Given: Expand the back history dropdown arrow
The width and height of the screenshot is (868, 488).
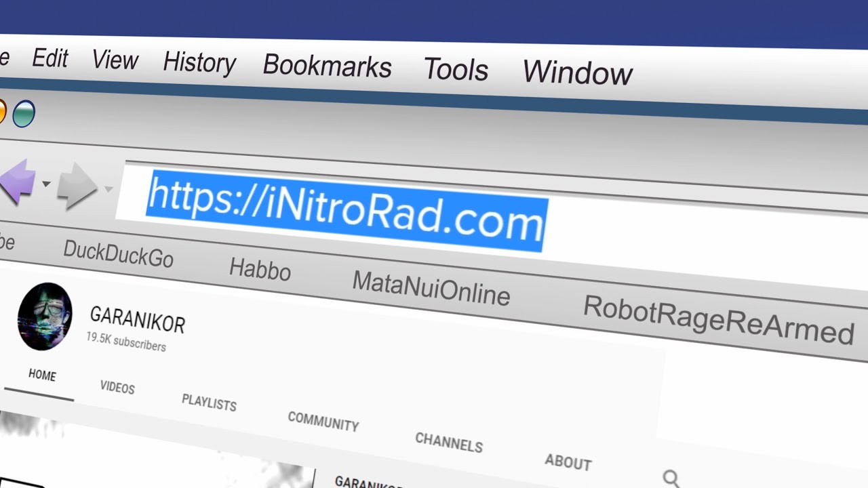Looking at the screenshot, I should coord(46,184).
